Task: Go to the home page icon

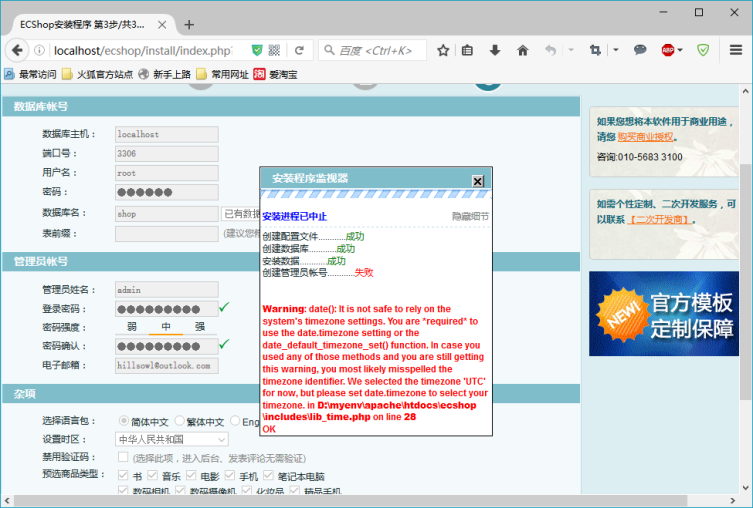Action: click(x=522, y=50)
